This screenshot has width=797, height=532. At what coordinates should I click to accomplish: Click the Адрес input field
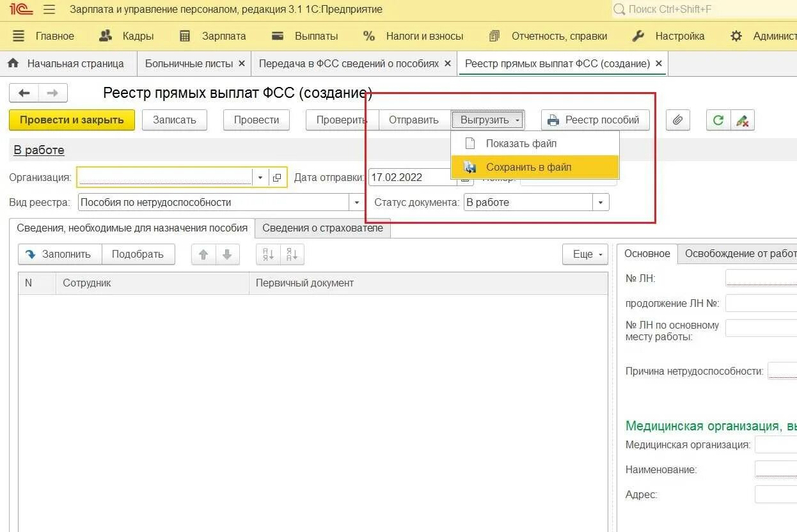pos(776,494)
